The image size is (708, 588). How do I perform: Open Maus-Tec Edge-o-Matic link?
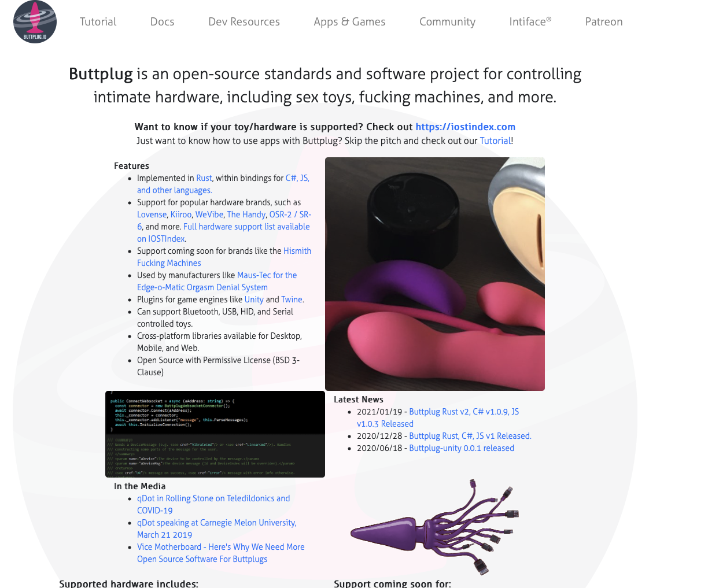[x=217, y=281]
